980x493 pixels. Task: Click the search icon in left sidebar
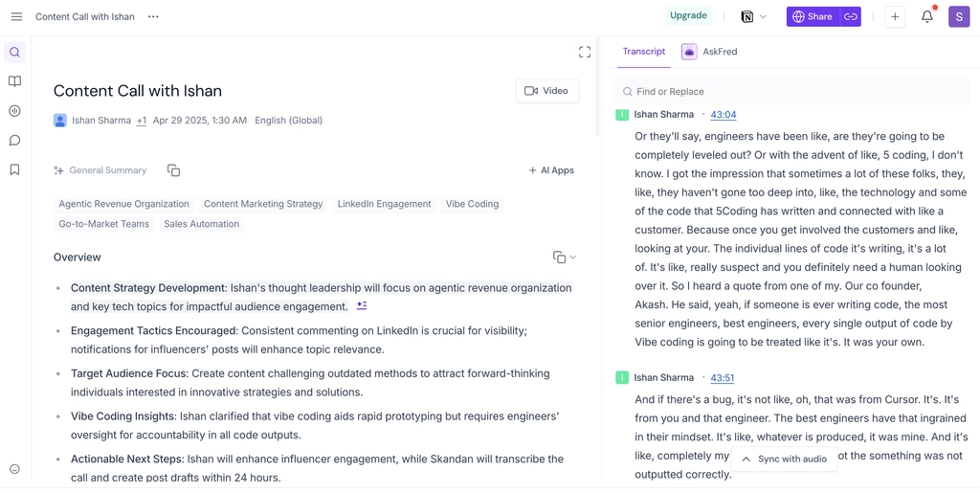pos(14,53)
